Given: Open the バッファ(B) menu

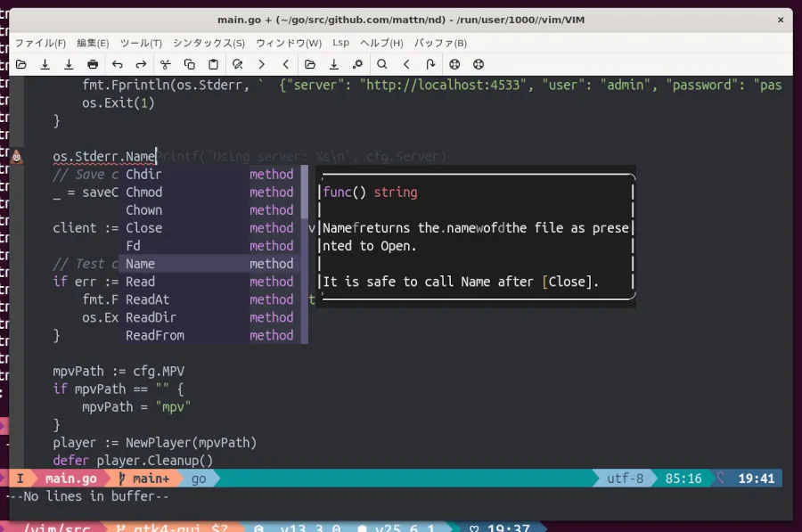Looking at the screenshot, I should coord(440,43).
